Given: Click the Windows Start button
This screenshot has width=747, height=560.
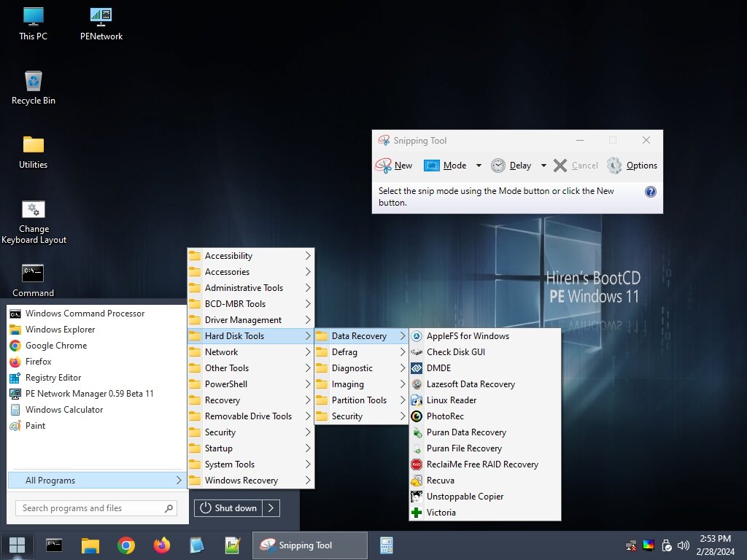Looking at the screenshot, I should [x=18, y=545].
